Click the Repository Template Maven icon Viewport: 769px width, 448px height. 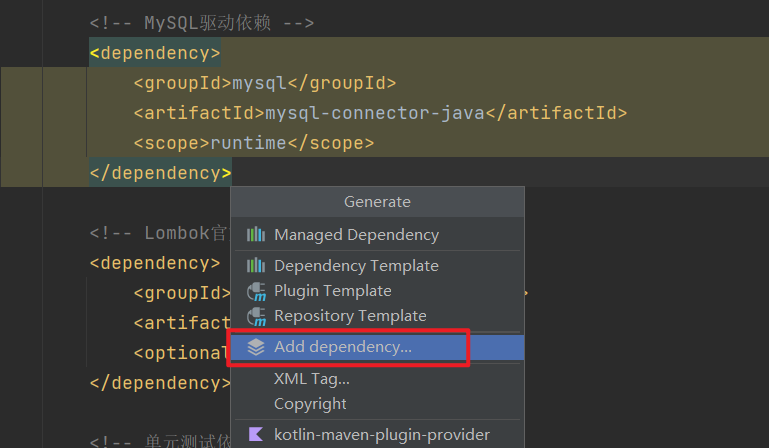[256, 316]
